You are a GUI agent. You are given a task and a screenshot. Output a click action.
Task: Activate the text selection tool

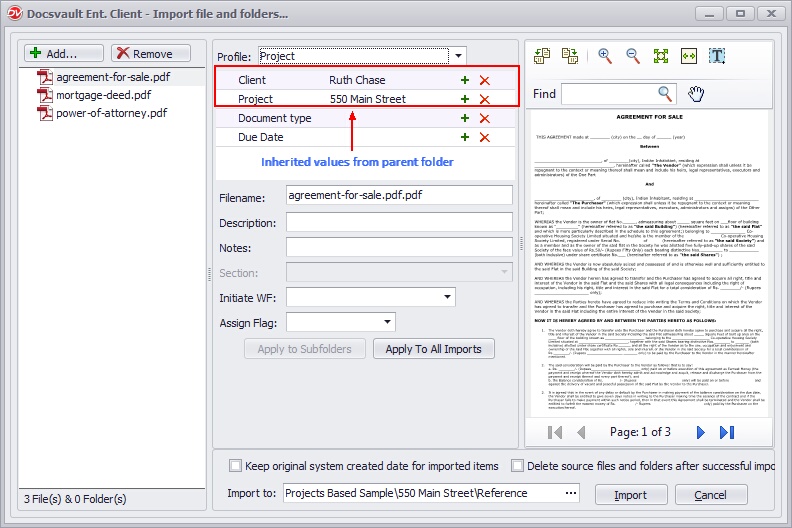[x=717, y=57]
